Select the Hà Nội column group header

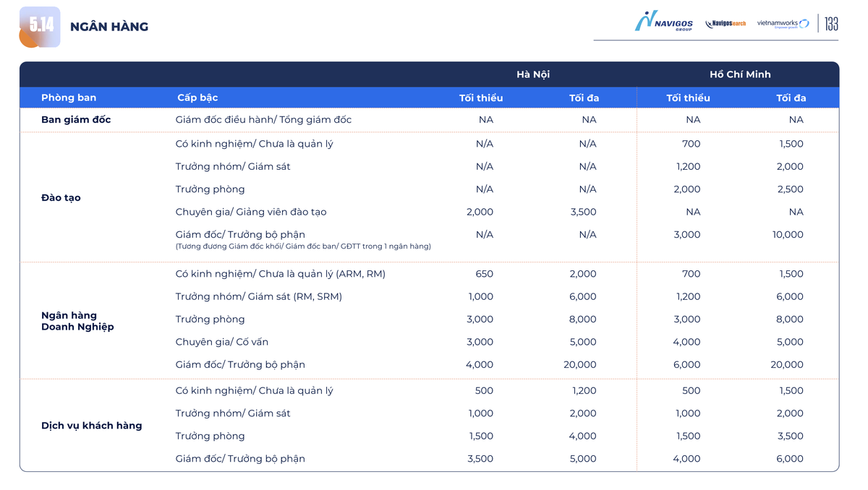tap(532, 74)
